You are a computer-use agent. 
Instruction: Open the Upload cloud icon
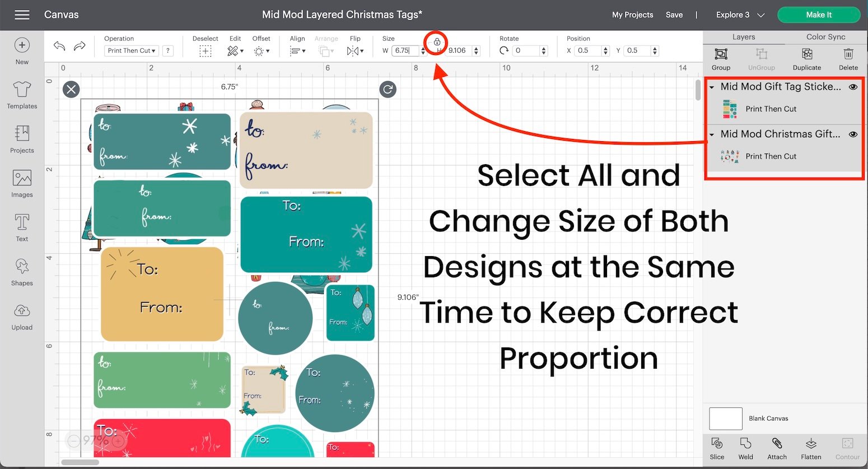click(x=22, y=311)
